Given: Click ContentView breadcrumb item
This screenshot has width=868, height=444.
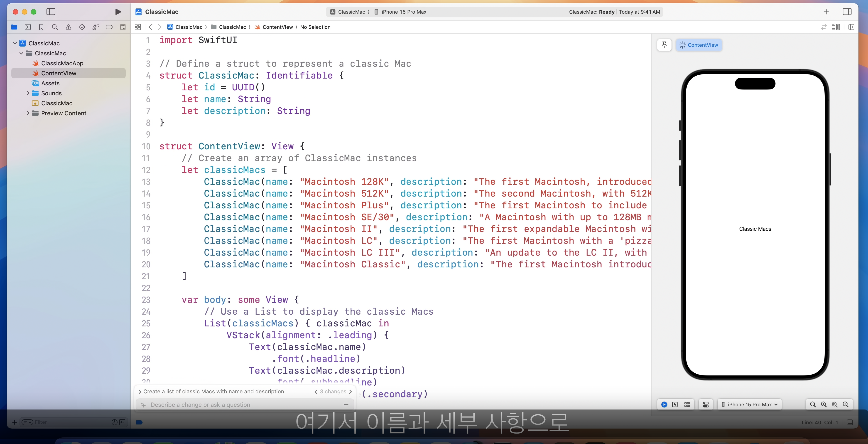Looking at the screenshot, I should [274, 27].
